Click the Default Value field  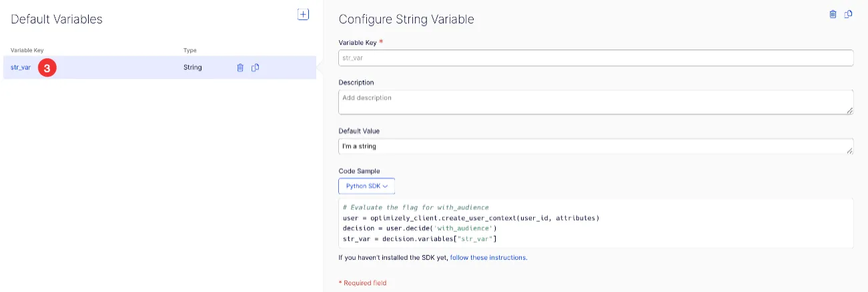[x=596, y=146]
